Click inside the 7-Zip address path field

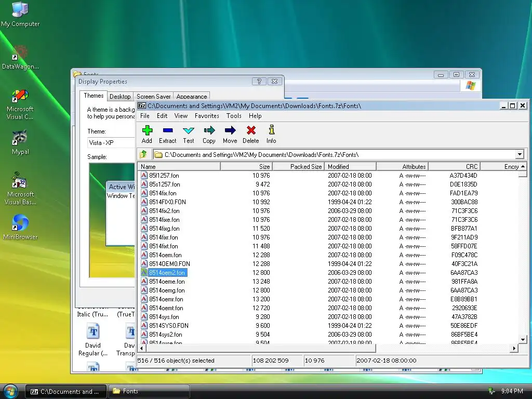tap(334, 155)
